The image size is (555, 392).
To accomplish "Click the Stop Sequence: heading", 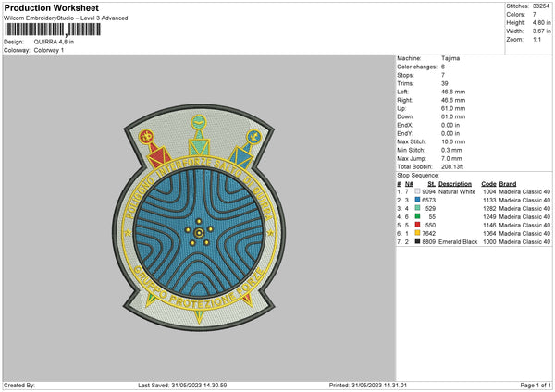I will [x=418, y=176].
